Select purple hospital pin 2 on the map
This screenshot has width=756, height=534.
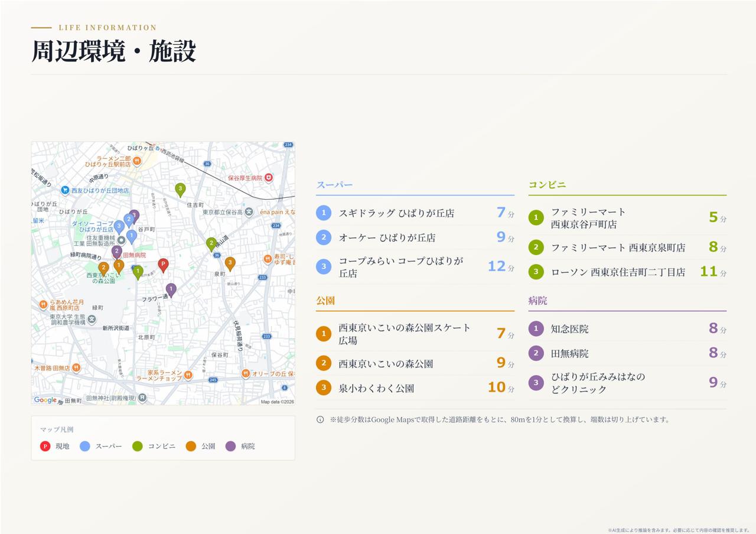117,252
